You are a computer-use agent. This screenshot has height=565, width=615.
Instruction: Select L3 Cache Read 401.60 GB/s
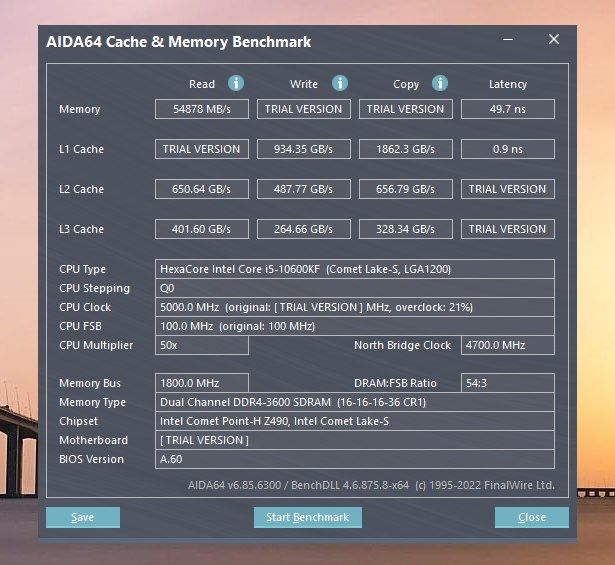point(202,229)
